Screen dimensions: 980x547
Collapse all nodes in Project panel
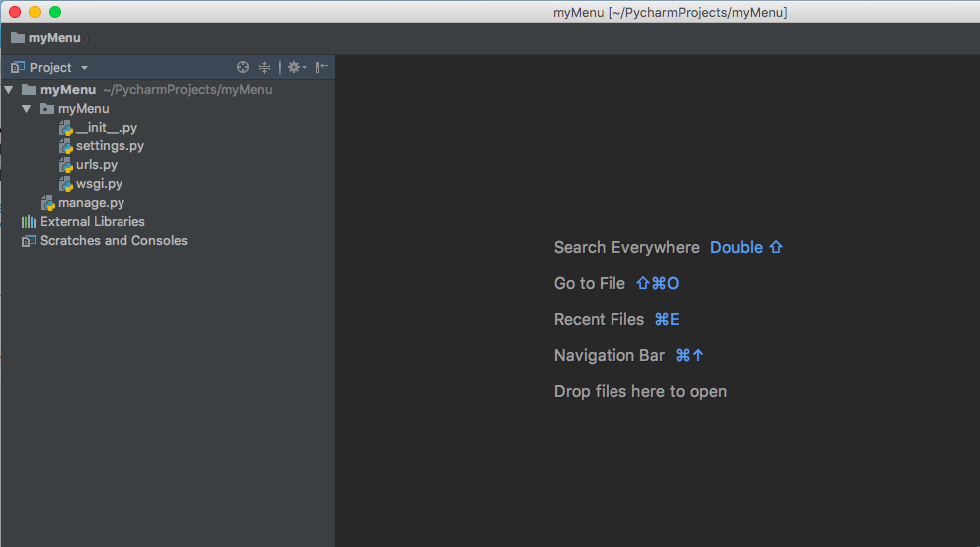264,67
